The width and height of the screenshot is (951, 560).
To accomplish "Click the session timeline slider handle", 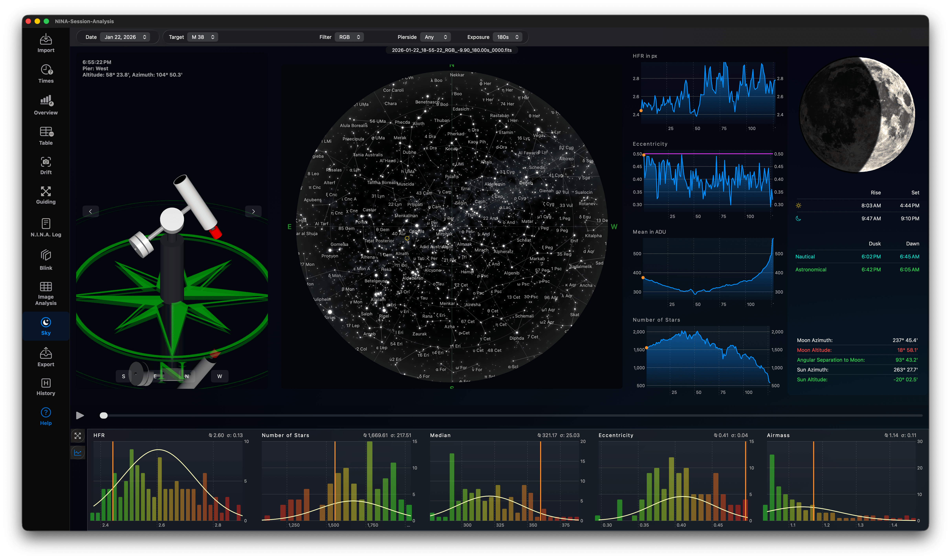I will 104,415.
